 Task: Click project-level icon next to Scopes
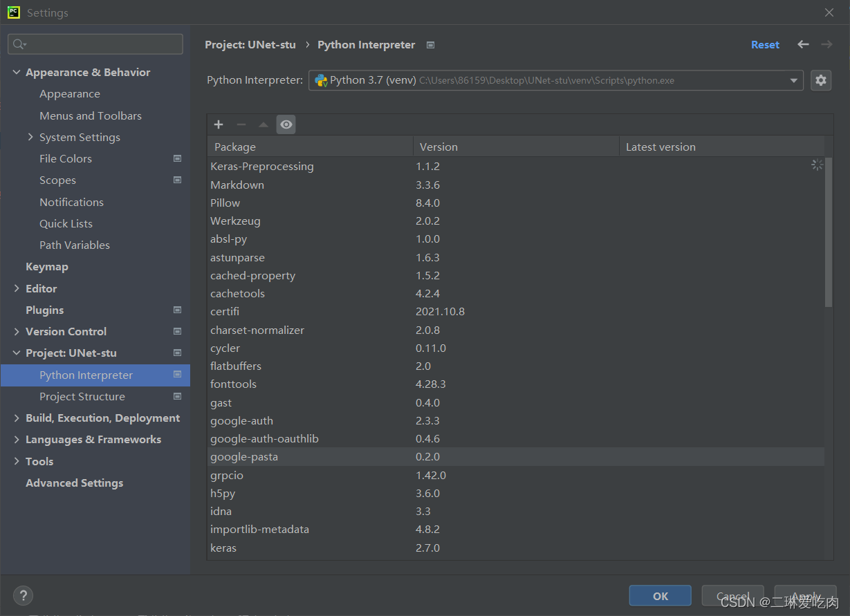coord(177,180)
